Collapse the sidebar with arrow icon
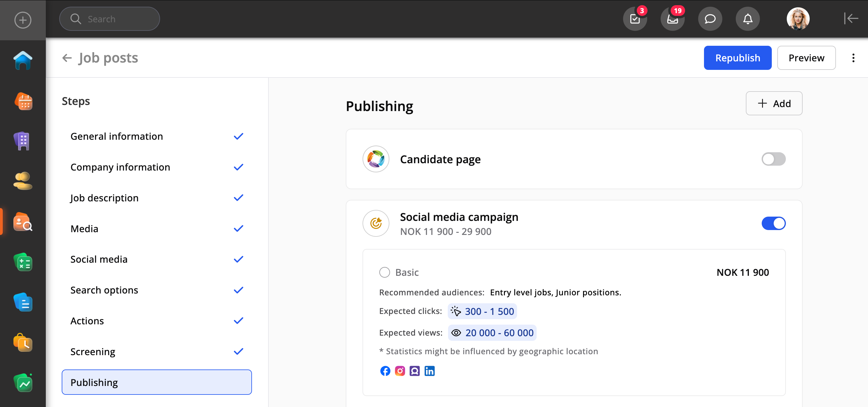This screenshot has height=407, width=868. click(851, 19)
